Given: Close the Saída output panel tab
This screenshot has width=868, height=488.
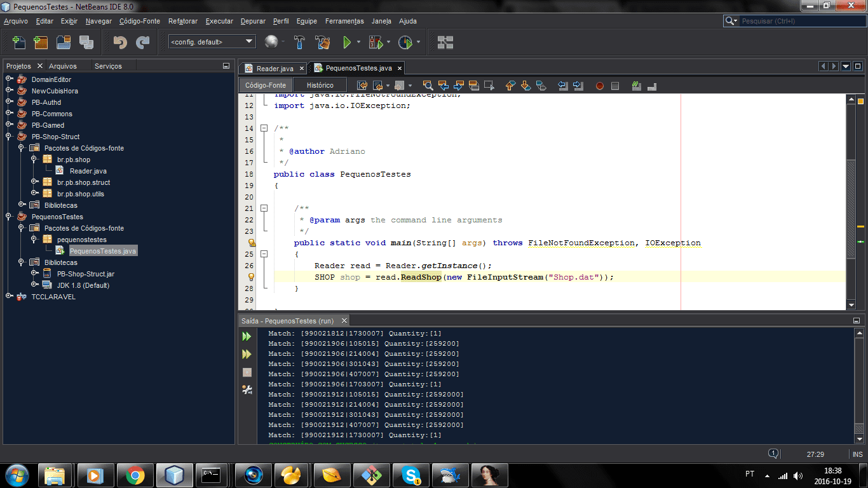Looking at the screenshot, I should point(344,321).
